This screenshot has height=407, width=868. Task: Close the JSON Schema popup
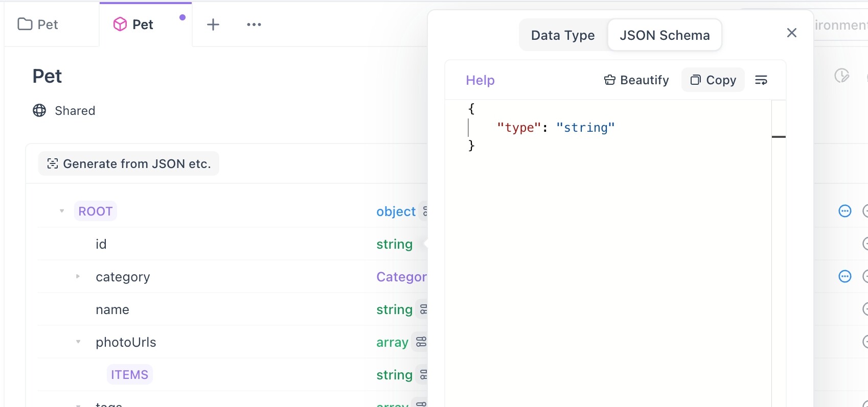[x=791, y=33]
